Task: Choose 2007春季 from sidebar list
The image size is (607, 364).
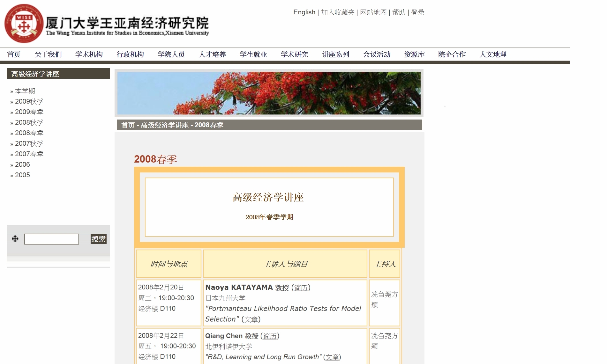Action: click(29, 154)
